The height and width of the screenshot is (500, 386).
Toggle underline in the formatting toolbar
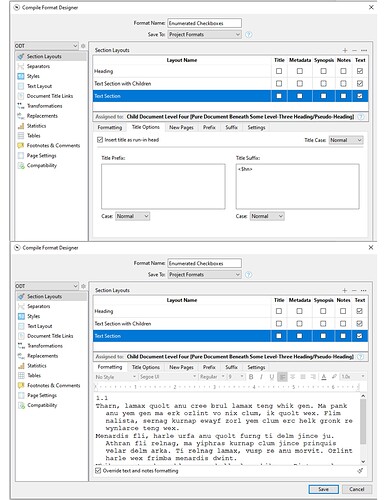(272, 377)
